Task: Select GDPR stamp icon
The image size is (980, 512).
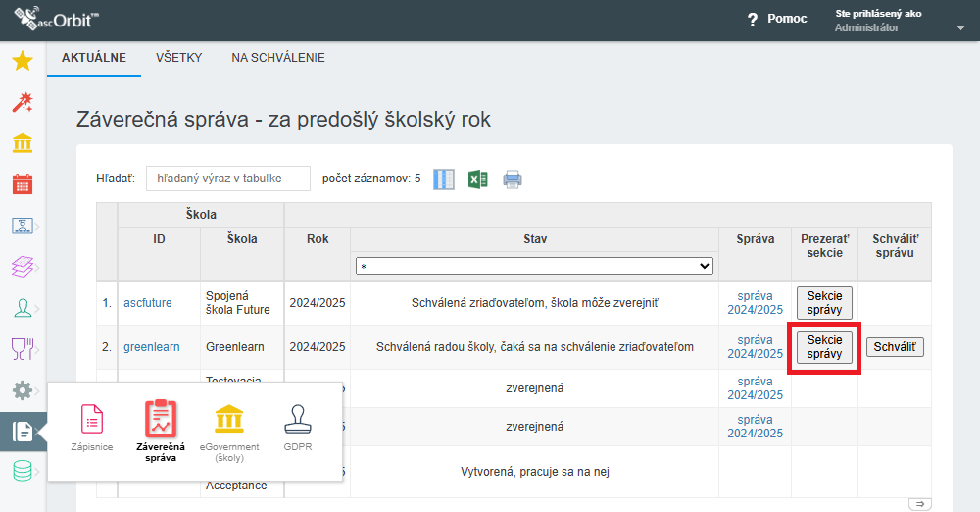Action: pyautogui.click(x=298, y=428)
